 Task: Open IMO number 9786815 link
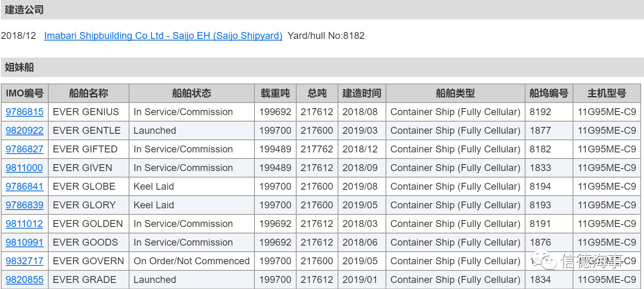click(24, 112)
